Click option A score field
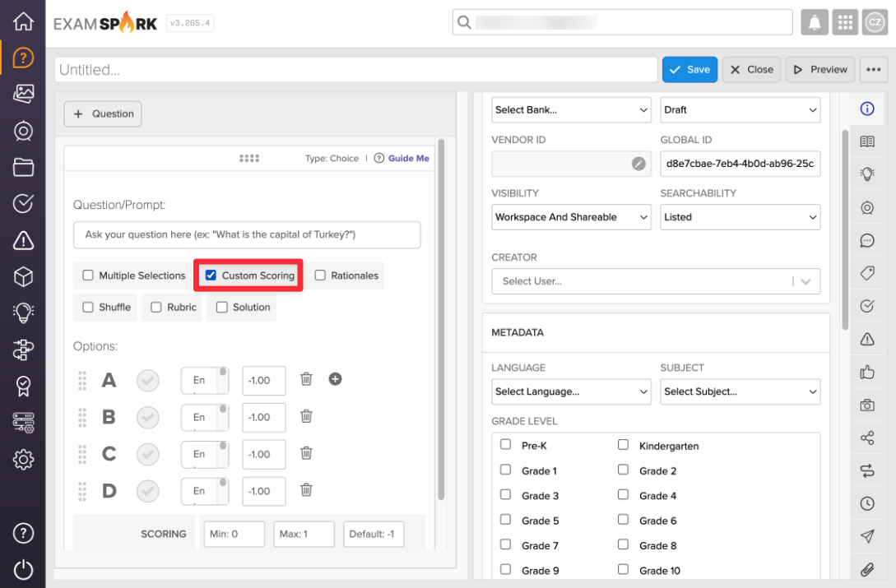This screenshot has height=588, width=896. click(x=264, y=381)
